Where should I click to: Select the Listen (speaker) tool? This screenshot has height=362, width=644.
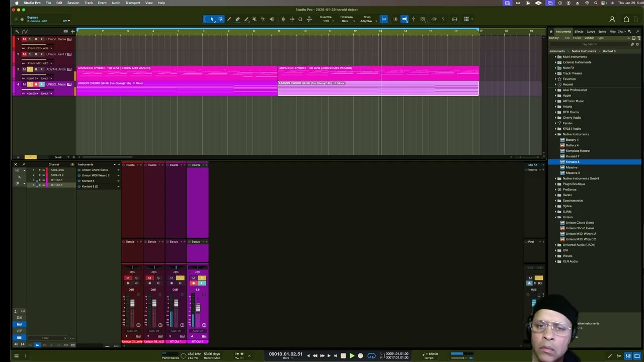coord(272,19)
